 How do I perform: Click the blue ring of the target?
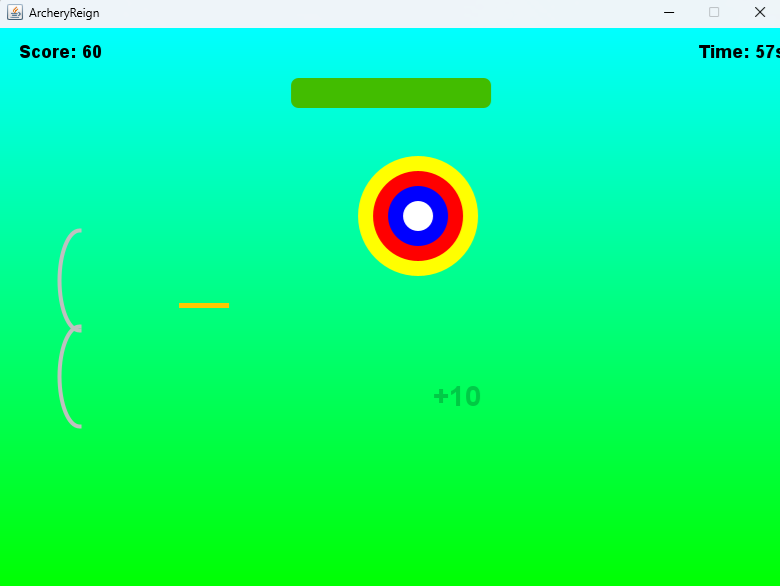397,216
